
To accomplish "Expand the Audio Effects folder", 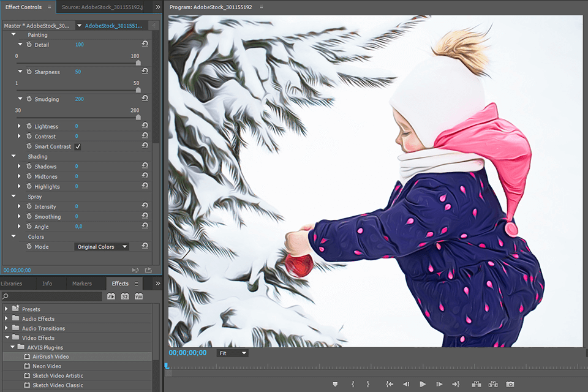I will tap(7, 318).
